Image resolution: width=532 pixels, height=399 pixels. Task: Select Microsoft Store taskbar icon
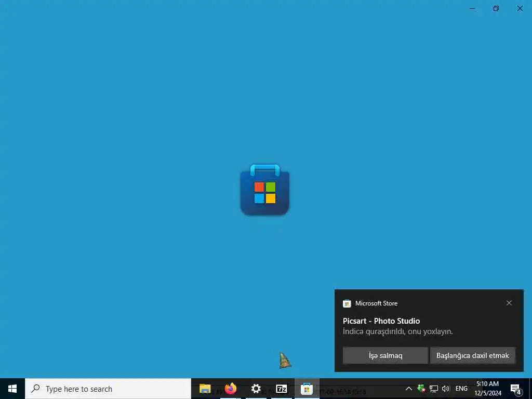[307, 389]
